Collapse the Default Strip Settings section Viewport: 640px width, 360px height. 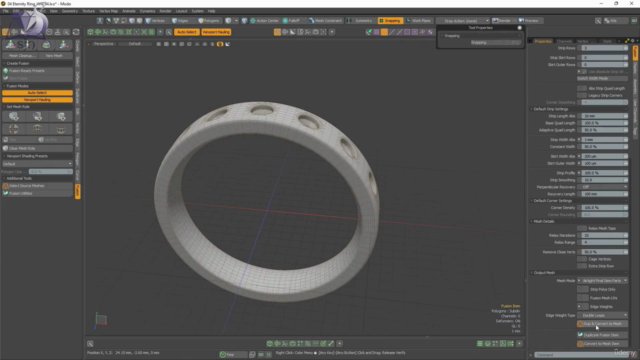point(550,109)
